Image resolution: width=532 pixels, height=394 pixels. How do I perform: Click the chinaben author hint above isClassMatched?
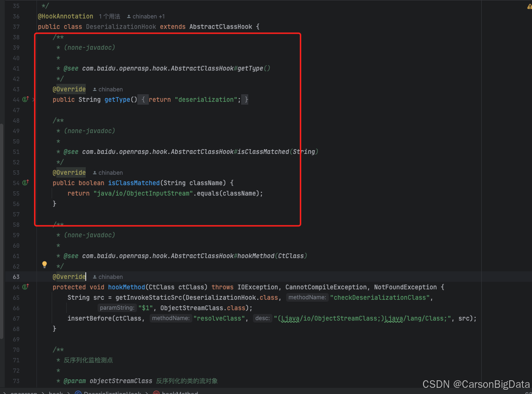pos(108,173)
